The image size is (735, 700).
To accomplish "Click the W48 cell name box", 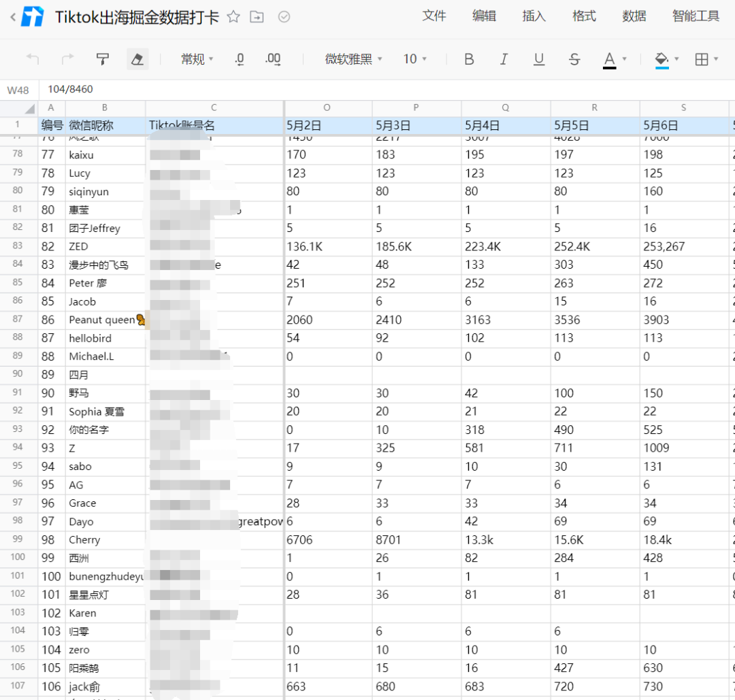I will coord(18,90).
